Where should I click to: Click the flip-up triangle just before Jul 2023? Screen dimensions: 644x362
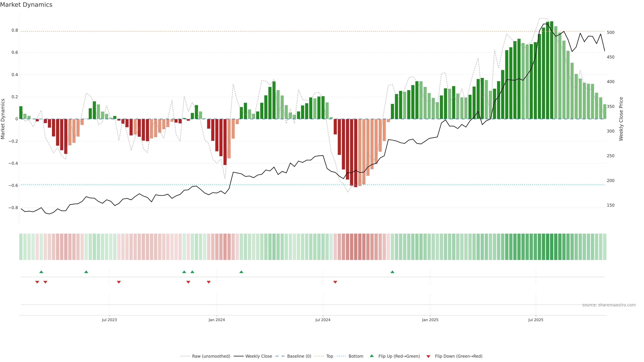86,272
